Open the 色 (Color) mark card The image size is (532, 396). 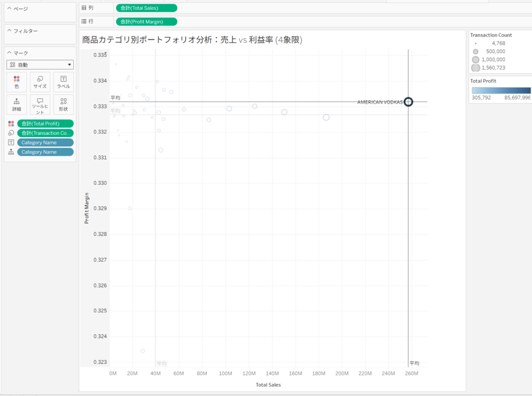coord(17,82)
